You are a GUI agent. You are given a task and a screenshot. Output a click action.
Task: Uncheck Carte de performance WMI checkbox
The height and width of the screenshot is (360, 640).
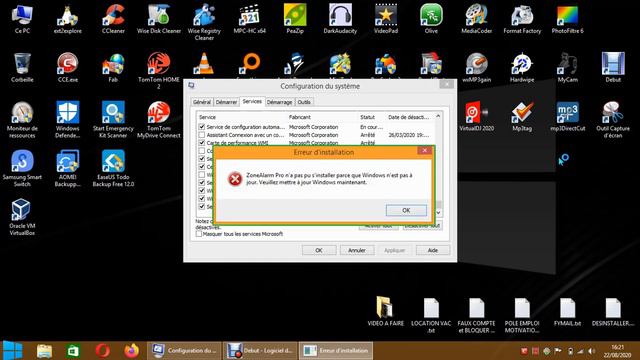[202, 142]
